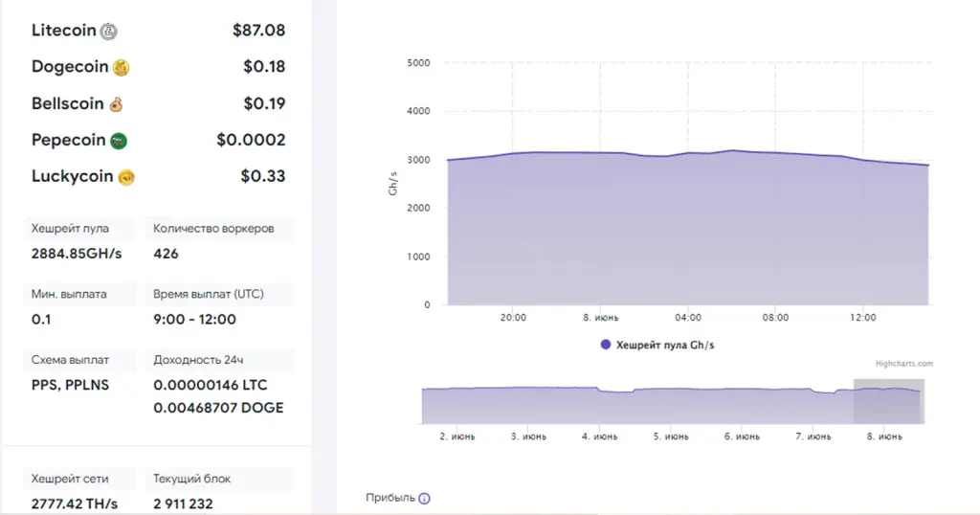980x515 pixels.
Task: Click the Прибыль heading text
Action: tap(390, 498)
